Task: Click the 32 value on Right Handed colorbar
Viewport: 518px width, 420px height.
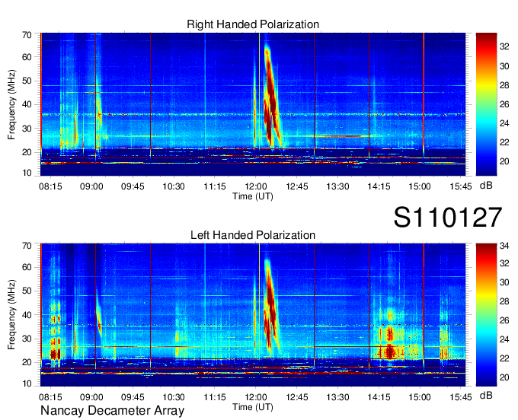Action: pos(504,46)
